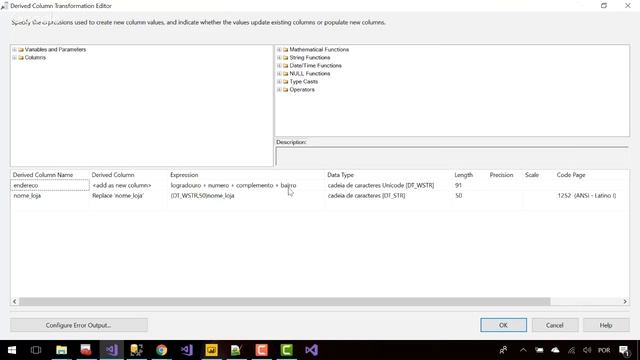Open Google Chrome from taskbar
The image size is (640, 360).
pyautogui.click(x=162, y=350)
